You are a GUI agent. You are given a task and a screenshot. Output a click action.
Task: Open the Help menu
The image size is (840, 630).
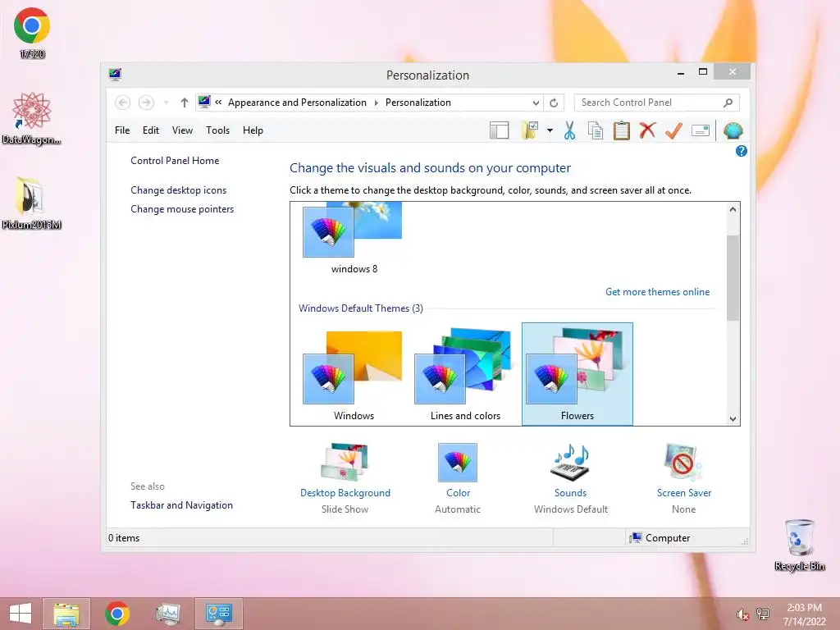253,130
